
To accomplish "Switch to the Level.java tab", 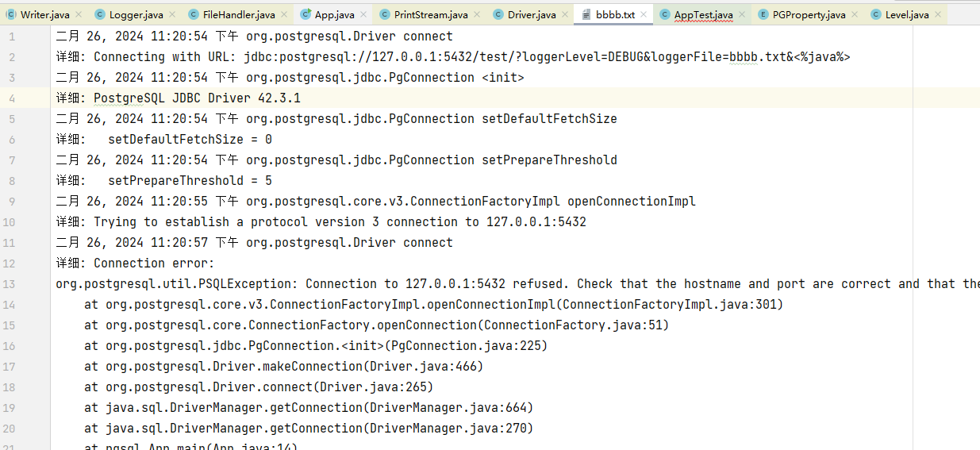I will (907, 14).
